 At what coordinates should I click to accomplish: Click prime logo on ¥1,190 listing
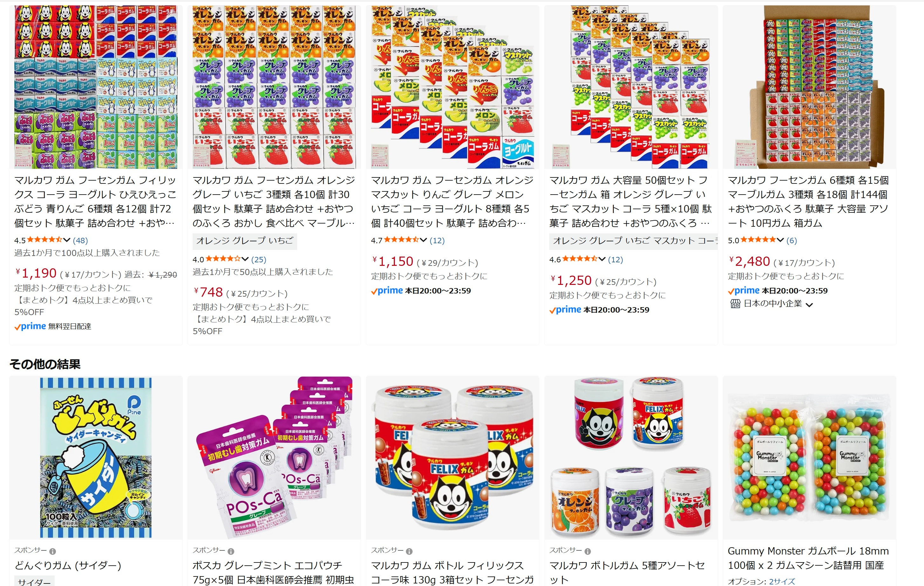30,326
